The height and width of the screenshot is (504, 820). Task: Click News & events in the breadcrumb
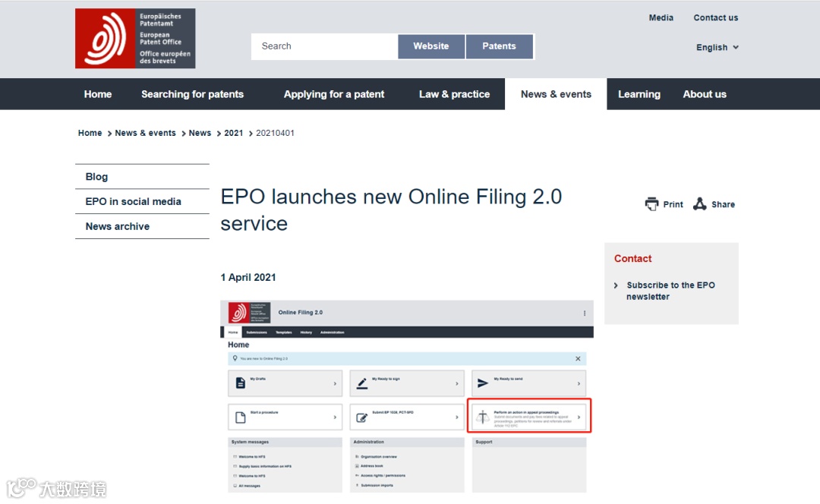[x=145, y=133]
